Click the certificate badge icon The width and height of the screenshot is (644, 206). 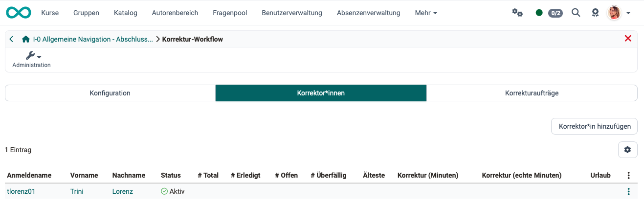coord(595,13)
